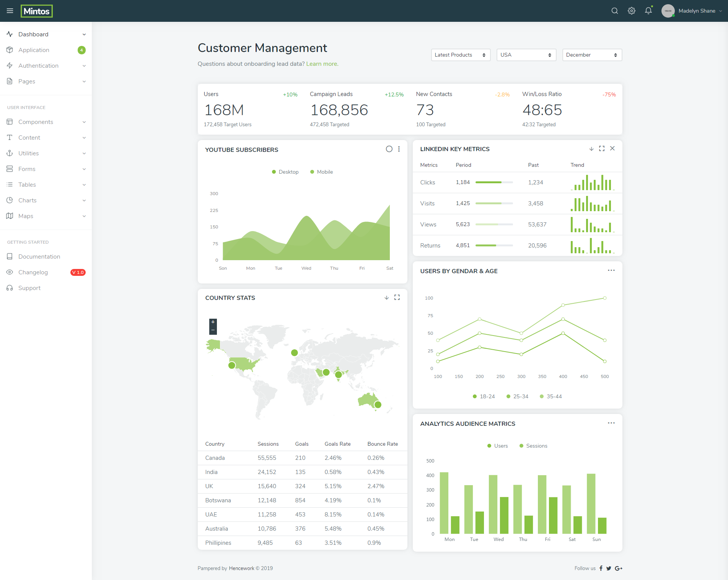Screen dimensions: 728x580
Task: Open the Latest Products dropdown
Action: 461,55
